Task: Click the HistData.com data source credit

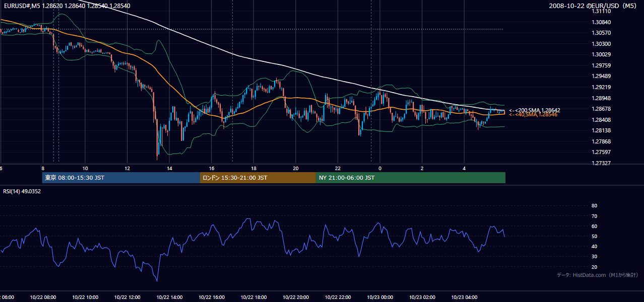Action: [597, 275]
